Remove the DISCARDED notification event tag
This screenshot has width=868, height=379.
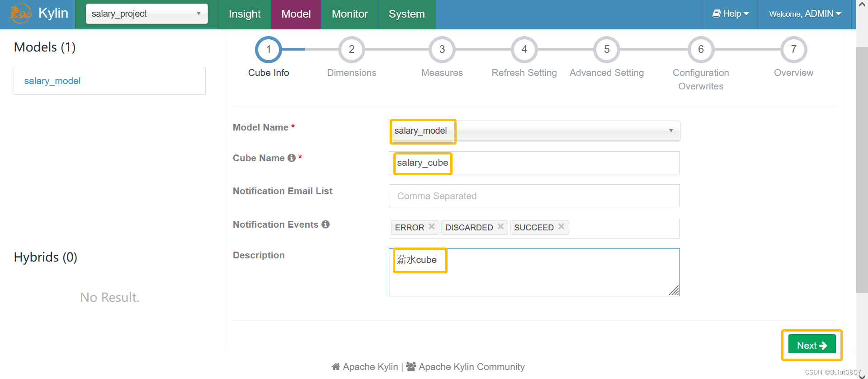click(x=500, y=227)
